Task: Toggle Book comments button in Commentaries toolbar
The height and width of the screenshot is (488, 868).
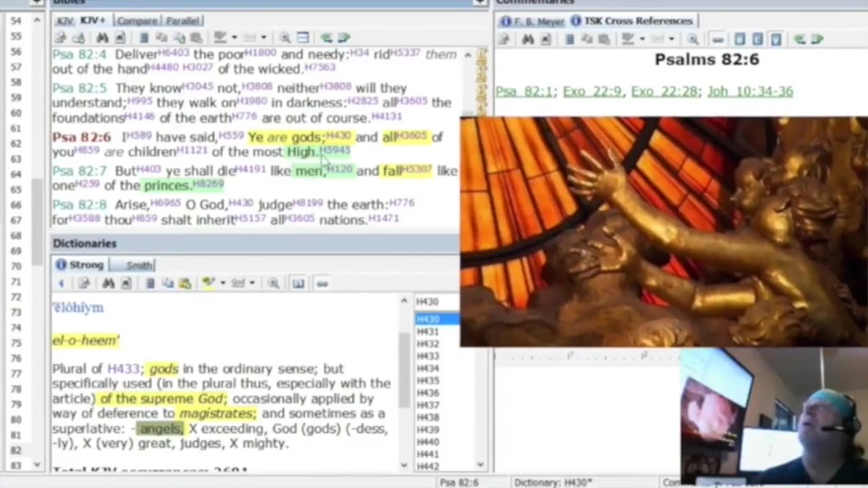Action: [x=740, y=39]
